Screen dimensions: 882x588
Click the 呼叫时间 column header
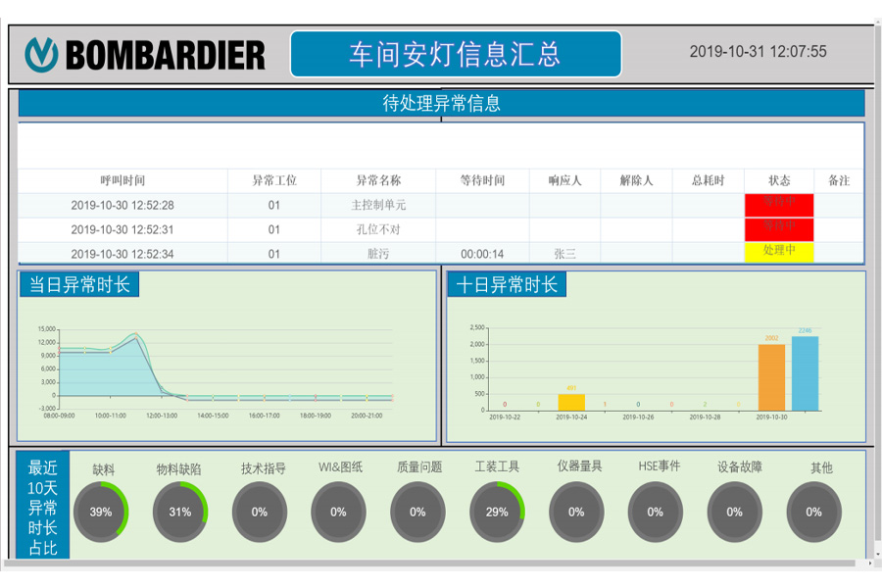click(122, 180)
